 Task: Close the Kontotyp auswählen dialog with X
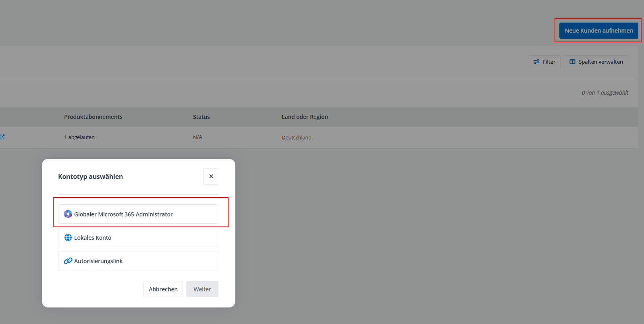pos(211,177)
